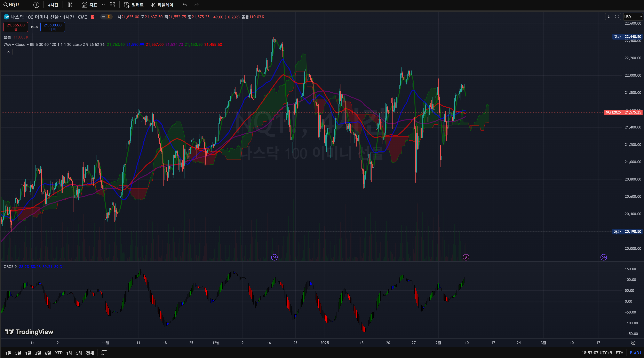Click the fullscreen frame icon near USD
The width and height of the screenshot is (644, 358).
point(617,16)
